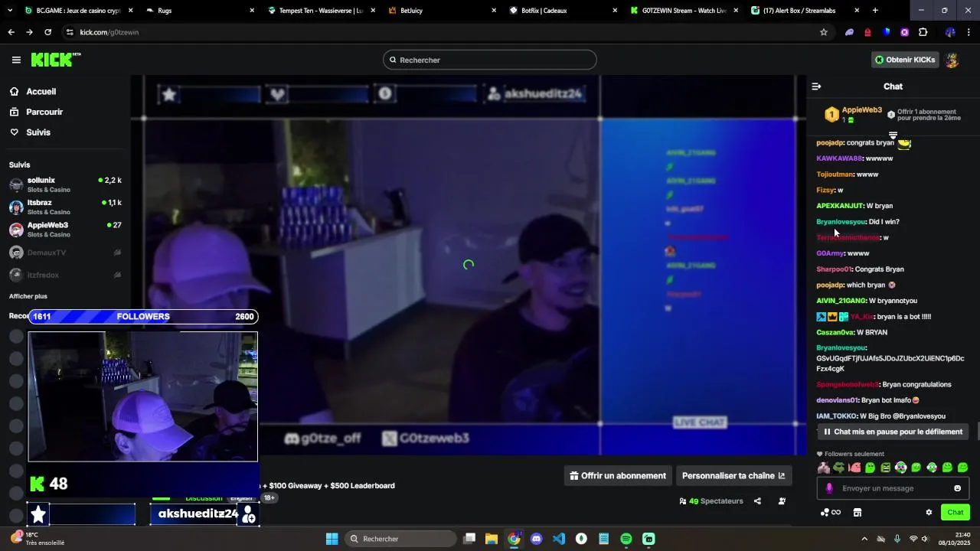Click the Obtenir KICKs button
This screenshot has height=551, width=980.
[905, 60]
